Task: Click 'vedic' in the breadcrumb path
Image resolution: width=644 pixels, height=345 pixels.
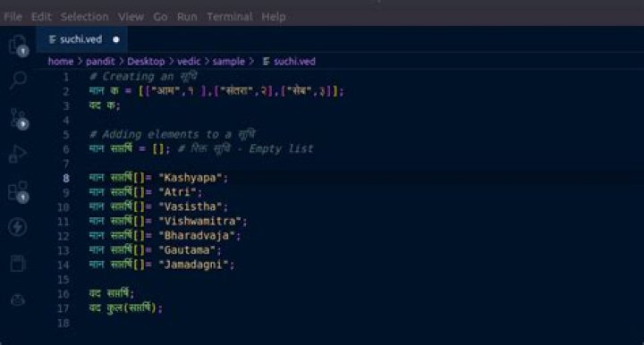Action: coord(189,62)
